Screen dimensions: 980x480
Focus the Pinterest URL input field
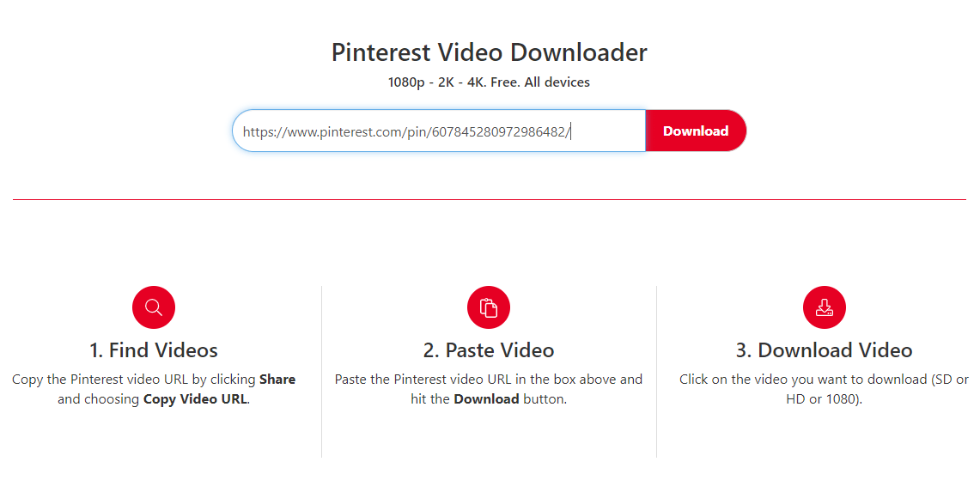click(x=439, y=131)
